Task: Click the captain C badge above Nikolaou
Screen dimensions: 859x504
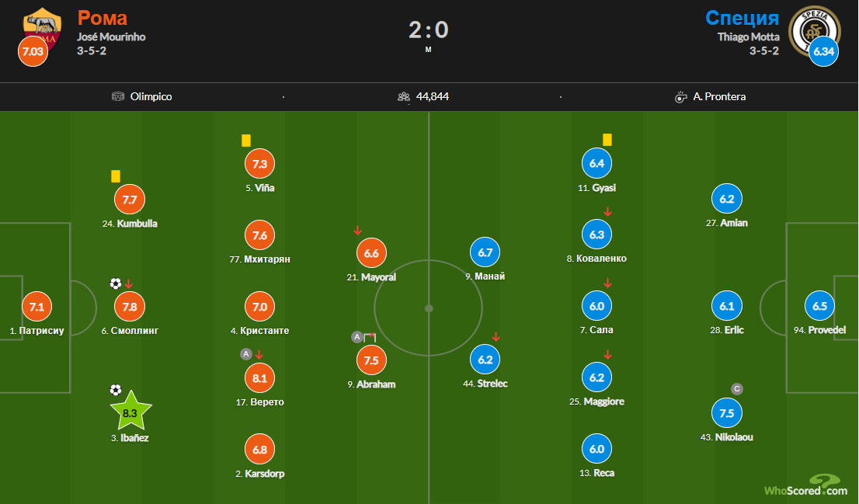Action: pyautogui.click(x=737, y=389)
